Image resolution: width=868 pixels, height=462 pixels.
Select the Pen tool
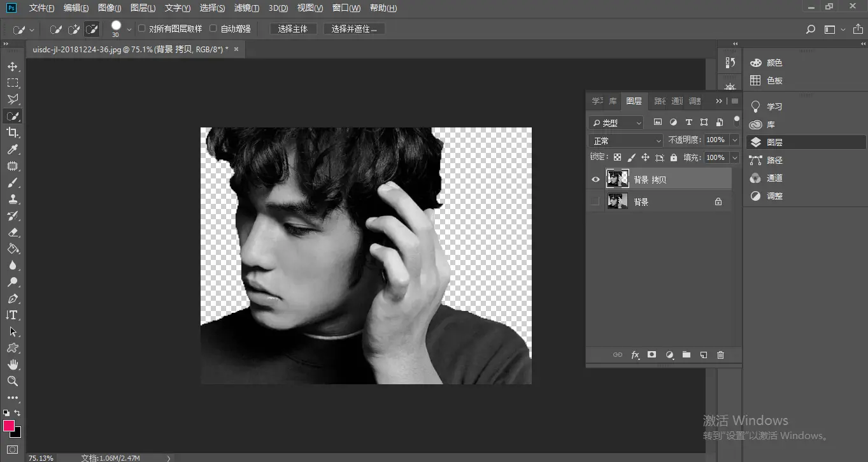pyautogui.click(x=13, y=298)
